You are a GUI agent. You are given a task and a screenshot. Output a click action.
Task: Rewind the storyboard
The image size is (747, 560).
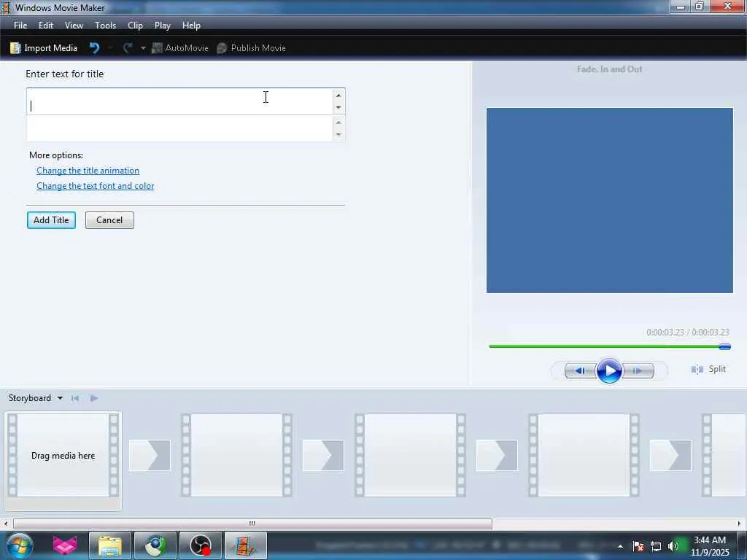coord(75,398)
